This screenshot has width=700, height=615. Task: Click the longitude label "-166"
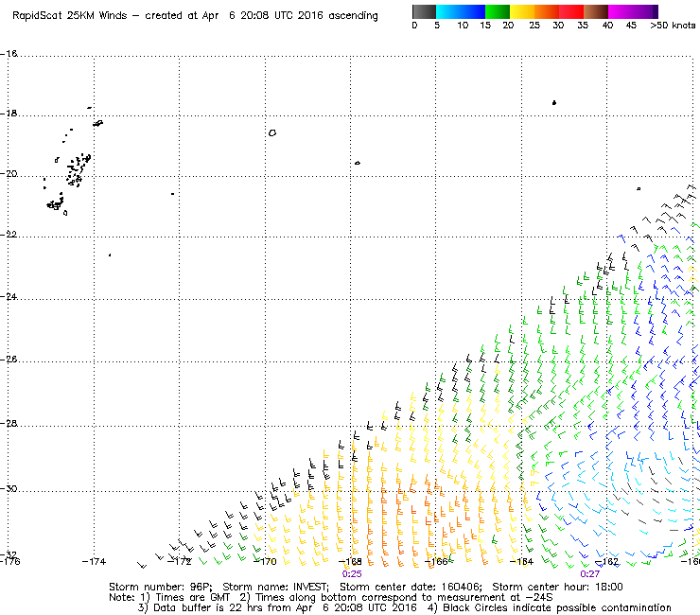point(436,561)
